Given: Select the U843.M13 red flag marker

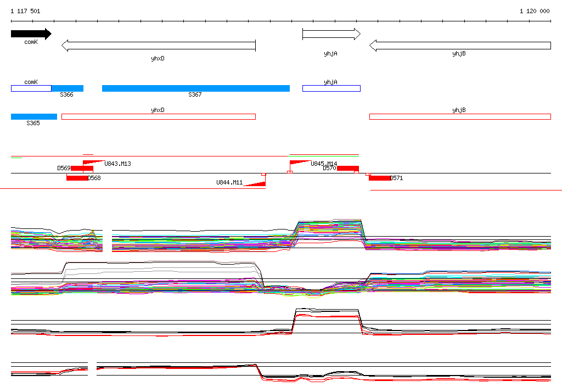Looking at the screenshot, I should [93, 163].
